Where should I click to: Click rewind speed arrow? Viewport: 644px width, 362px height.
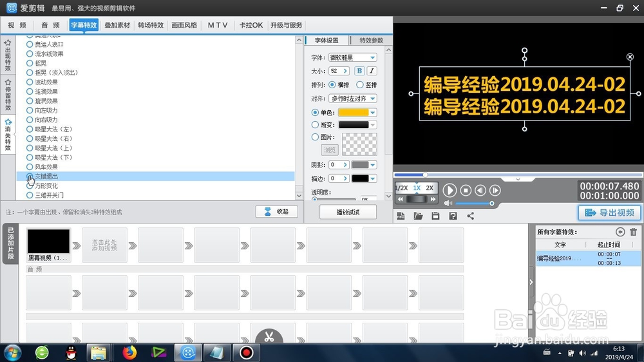(x=401, y=199)
